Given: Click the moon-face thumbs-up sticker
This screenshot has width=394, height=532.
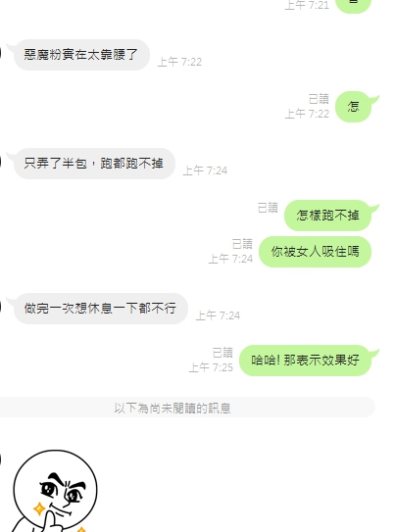Looking at the screenshot, I should 54,491.
